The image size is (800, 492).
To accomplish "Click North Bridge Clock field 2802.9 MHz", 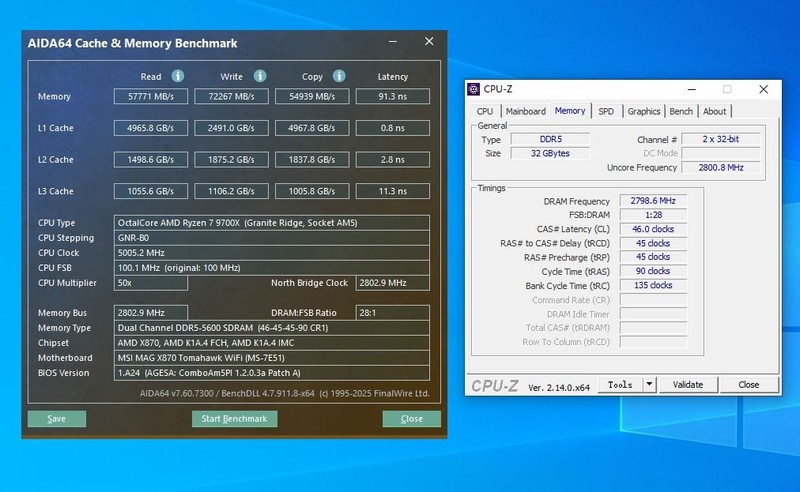I will pyautogui.click(x=392, y=283).
